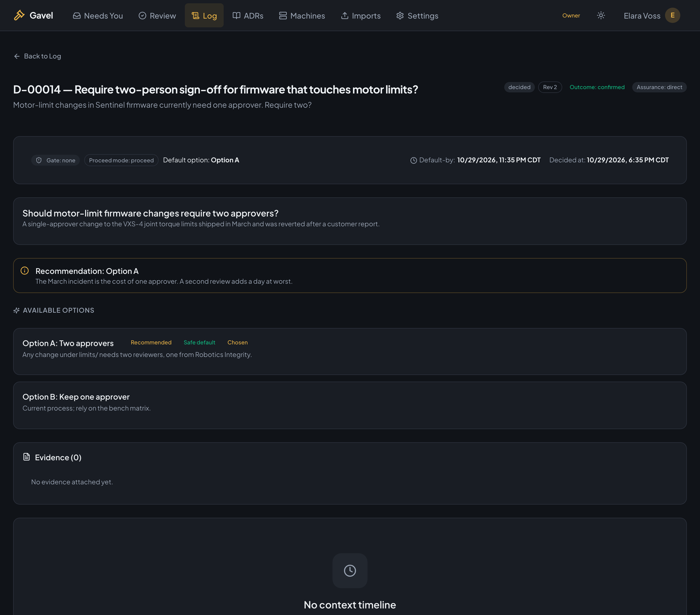Click the clock icon beside Default-by
The width and height of the screenshot is (700, 615).
pos(414,160)
